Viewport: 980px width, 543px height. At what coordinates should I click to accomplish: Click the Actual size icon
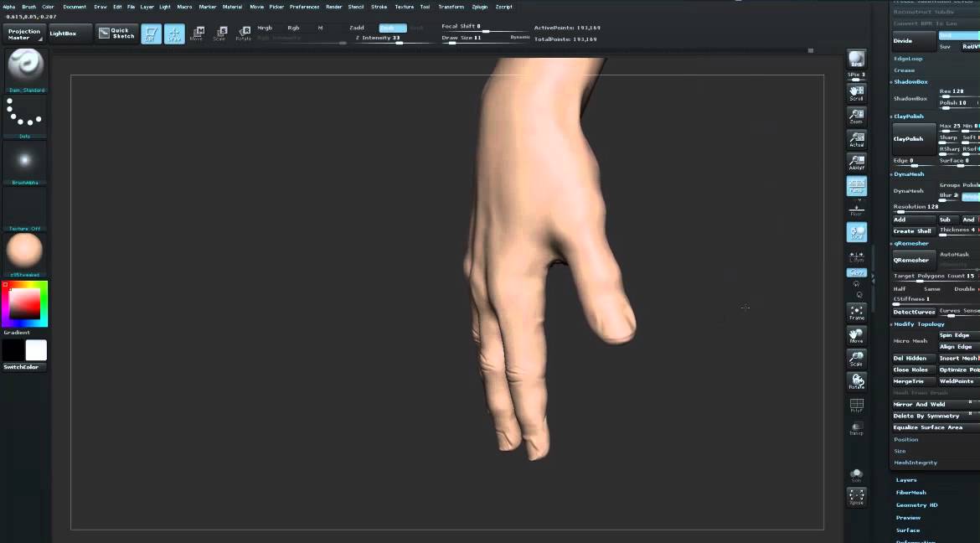(856, 139)
